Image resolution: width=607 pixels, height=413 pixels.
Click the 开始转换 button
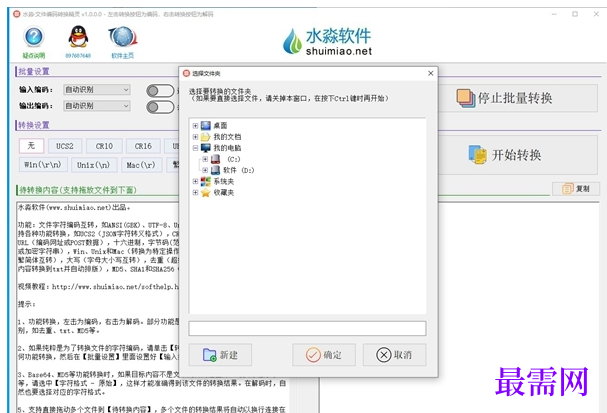pyautogui.click(x=518, y=155)
